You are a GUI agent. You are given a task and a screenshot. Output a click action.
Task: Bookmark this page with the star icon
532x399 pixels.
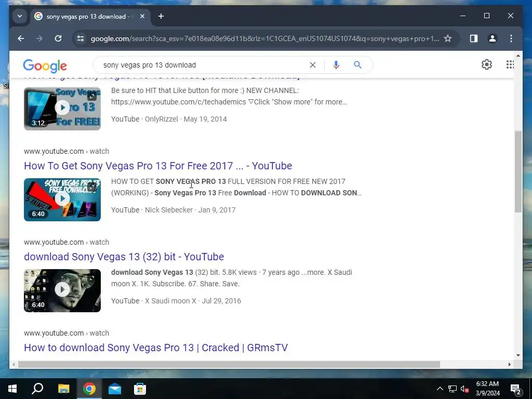tap(448, 38)
